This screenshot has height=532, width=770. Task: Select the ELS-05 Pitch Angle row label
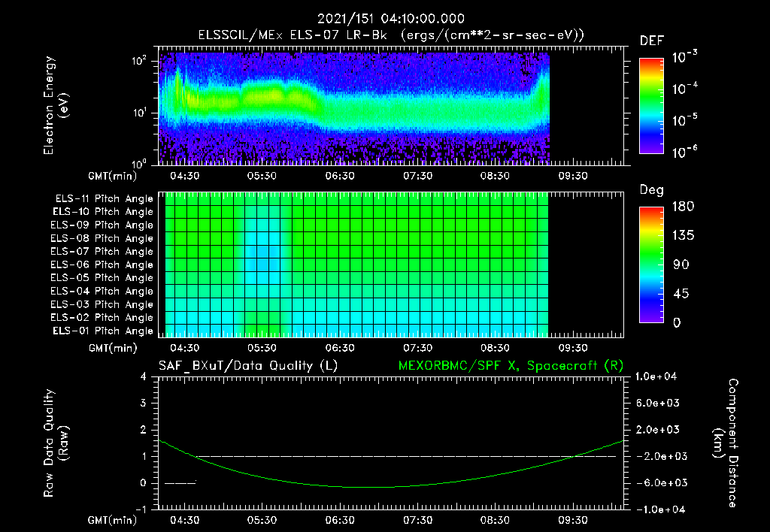pyautogui.click(x=102, y=278)
